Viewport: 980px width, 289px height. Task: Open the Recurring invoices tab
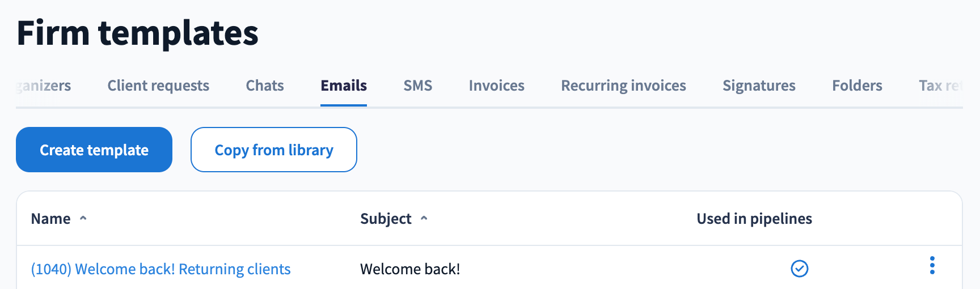[624, 86]
